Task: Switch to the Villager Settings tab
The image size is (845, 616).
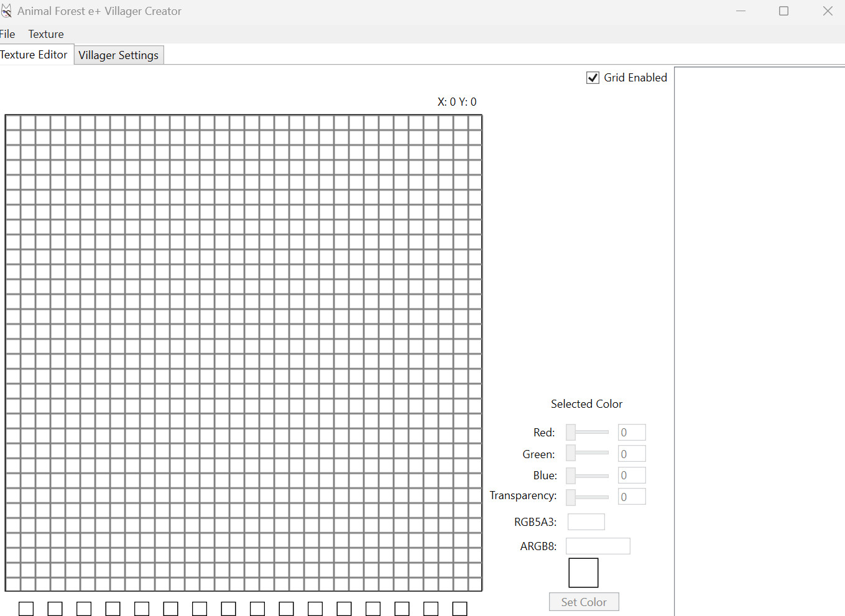Action: click(x=118, y=55)
